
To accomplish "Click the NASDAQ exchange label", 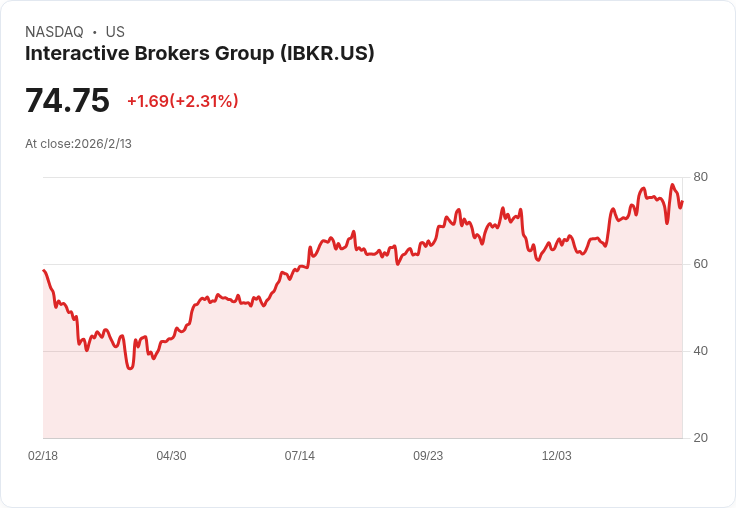I will point(54,32).
